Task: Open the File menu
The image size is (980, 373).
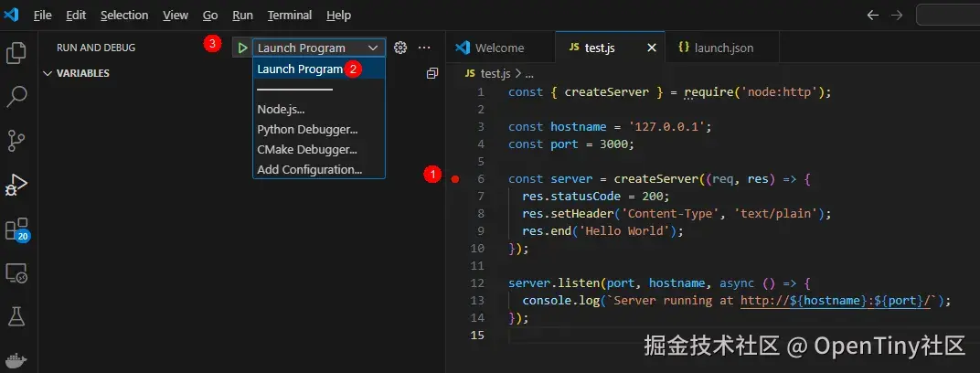Action: click(42, 15)
